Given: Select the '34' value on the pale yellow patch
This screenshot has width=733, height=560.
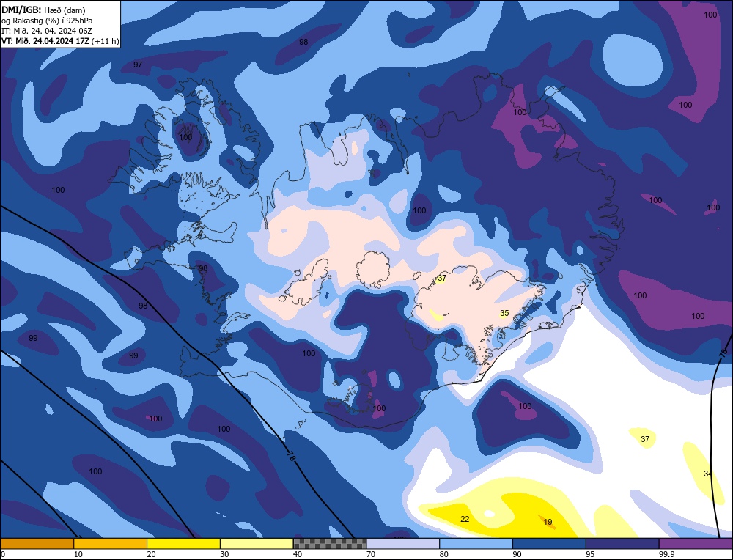Looking at the screenshot, I should [708, 474].
